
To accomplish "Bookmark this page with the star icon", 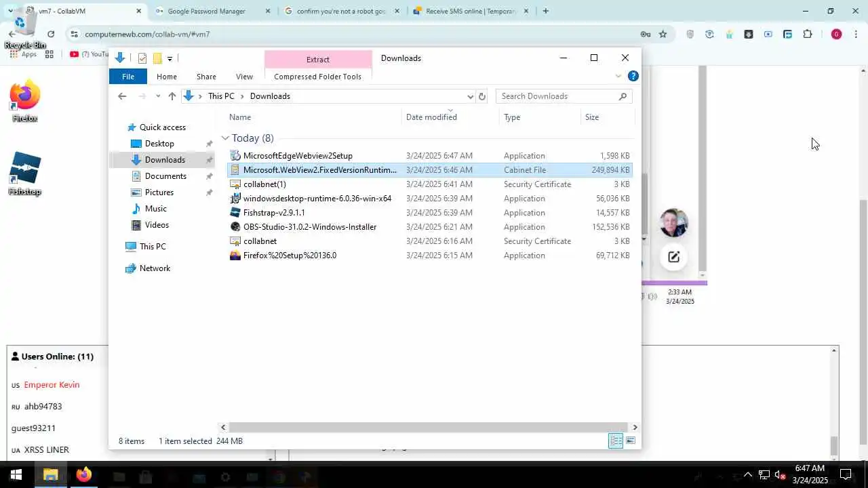I will point(663,34).
